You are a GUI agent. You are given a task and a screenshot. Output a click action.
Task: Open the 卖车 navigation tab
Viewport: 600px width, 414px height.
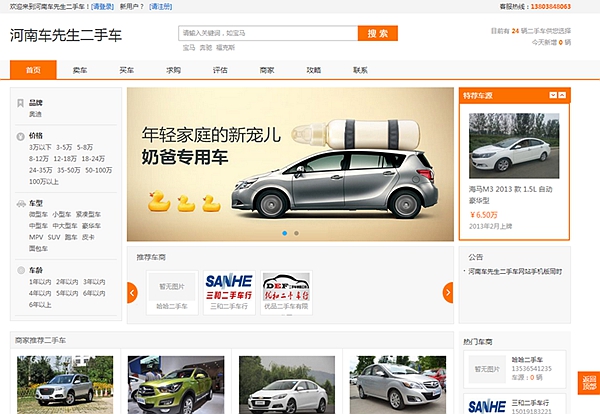(80, 70)
